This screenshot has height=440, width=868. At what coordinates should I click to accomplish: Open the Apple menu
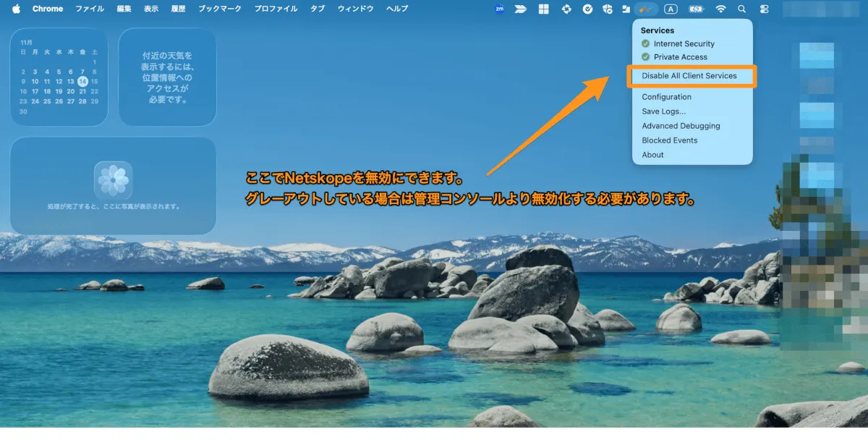click(16, 9)
